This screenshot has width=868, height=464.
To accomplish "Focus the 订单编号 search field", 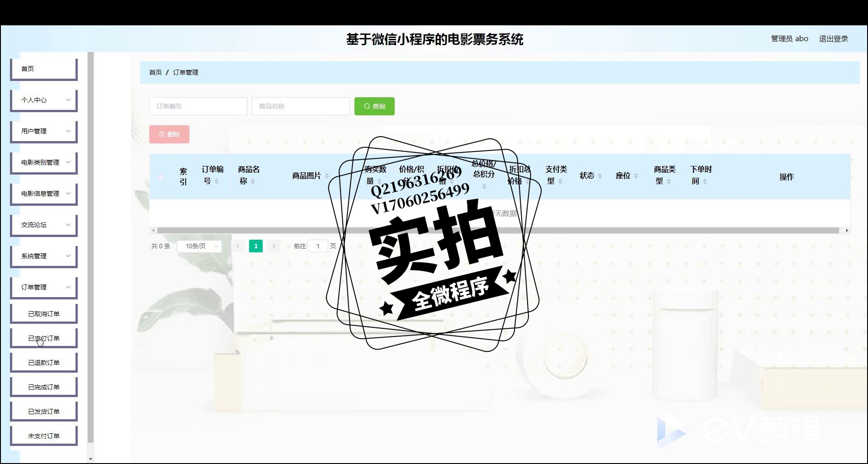I will [198, 106].
